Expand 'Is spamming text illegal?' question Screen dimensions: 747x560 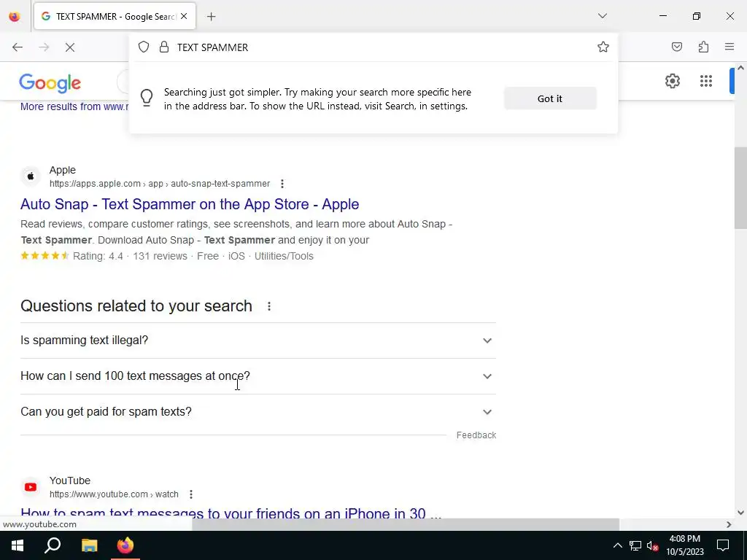click(x=258, y=341)
